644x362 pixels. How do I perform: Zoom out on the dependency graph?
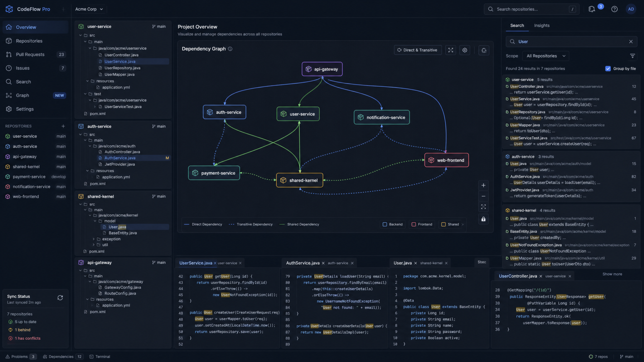(483, 196)
